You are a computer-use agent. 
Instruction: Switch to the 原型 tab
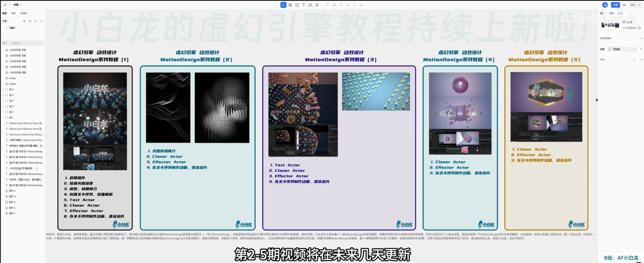(x=611, y=13)
